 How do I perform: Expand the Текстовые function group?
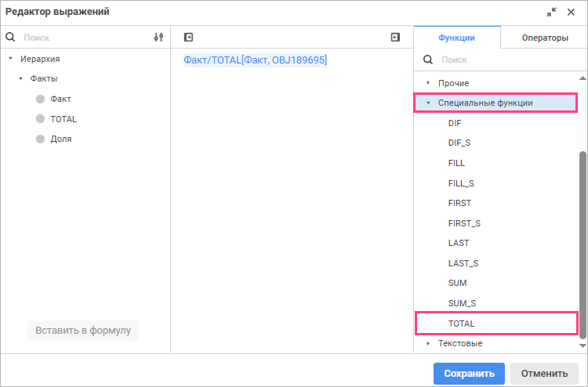[428, 343]
